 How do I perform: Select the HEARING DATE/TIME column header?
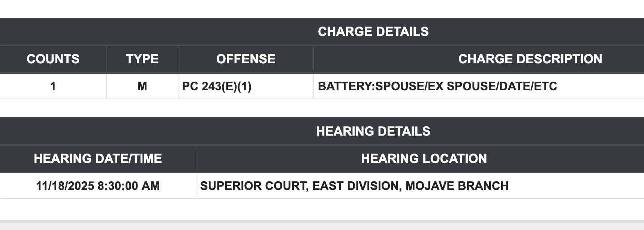[98, 159]
